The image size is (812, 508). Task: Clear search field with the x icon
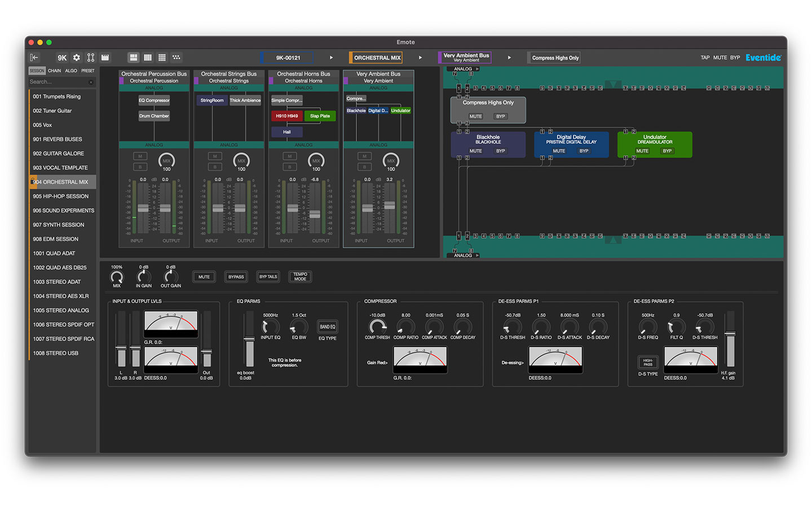(91, 82)
